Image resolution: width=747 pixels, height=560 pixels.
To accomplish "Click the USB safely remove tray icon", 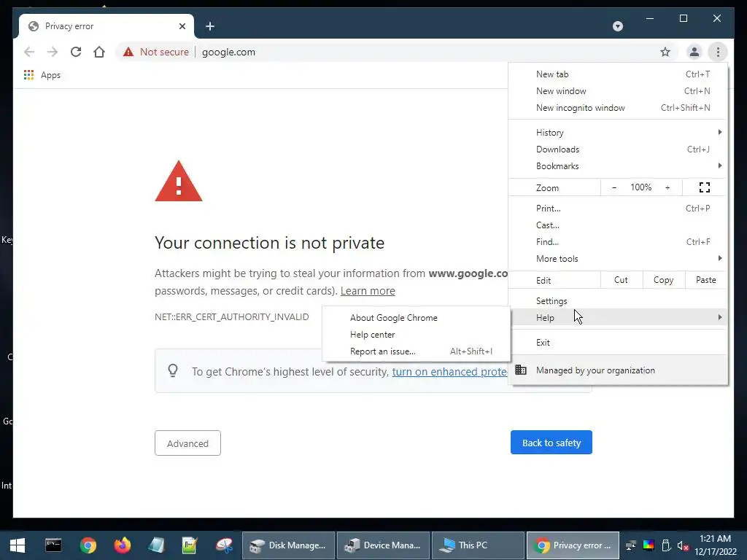I will point(666,545).
